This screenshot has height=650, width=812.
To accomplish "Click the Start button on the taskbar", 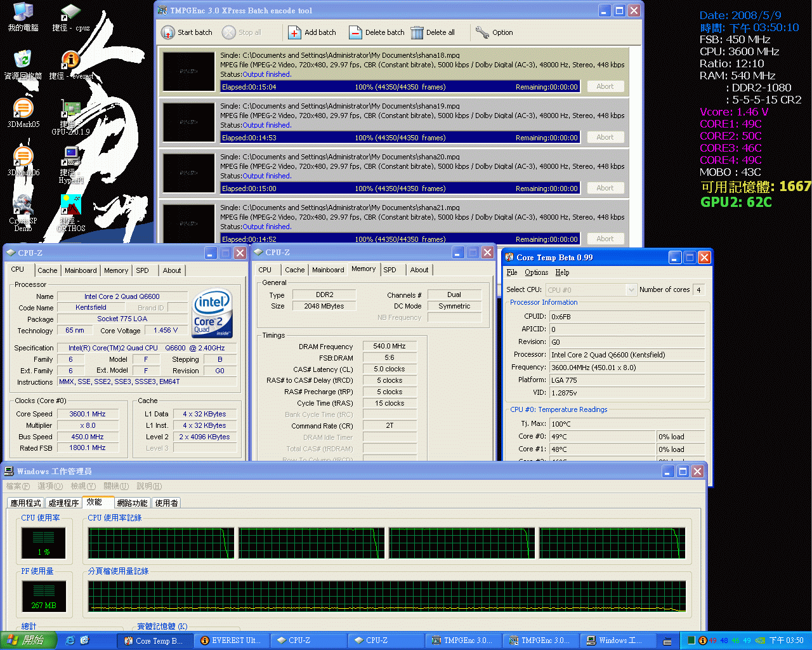I will [29, 640].
